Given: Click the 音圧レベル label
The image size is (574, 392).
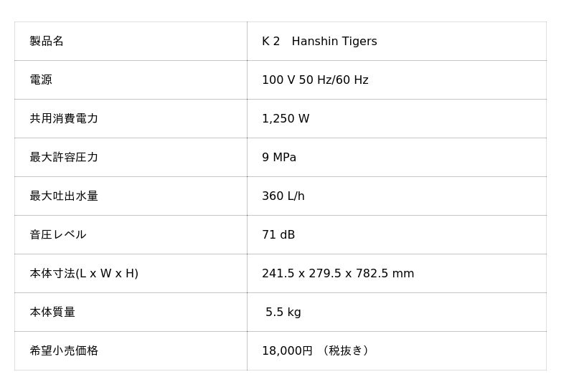Looking at the screenshot, I should click(x=58, y=235).
